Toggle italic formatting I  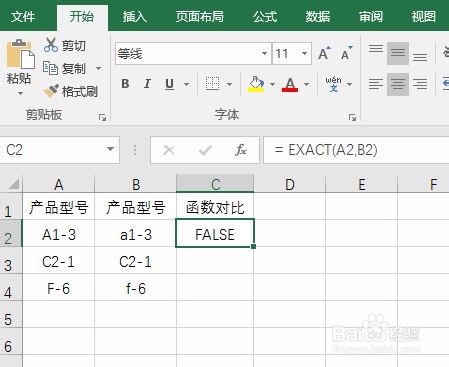coord(147,84)
